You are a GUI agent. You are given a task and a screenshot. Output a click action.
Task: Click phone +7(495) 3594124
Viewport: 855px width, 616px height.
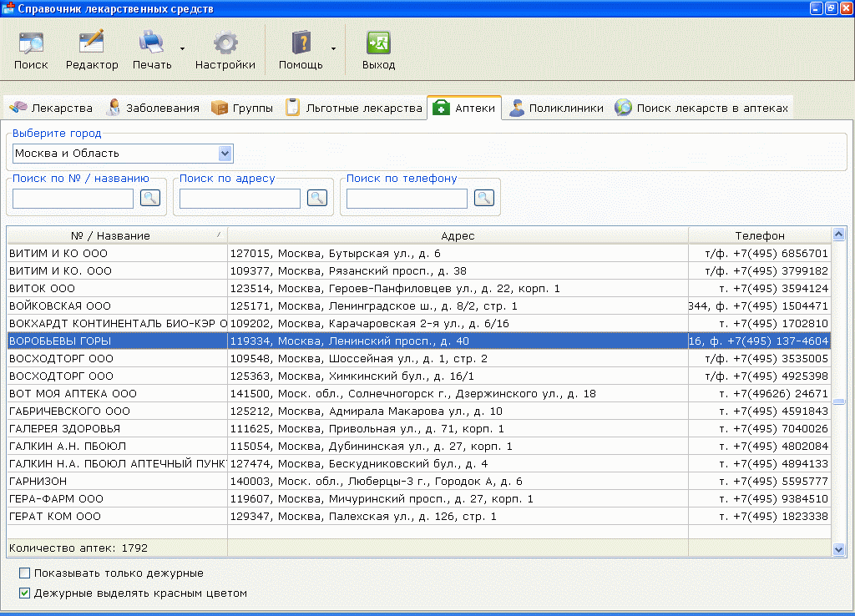[781, 288]
